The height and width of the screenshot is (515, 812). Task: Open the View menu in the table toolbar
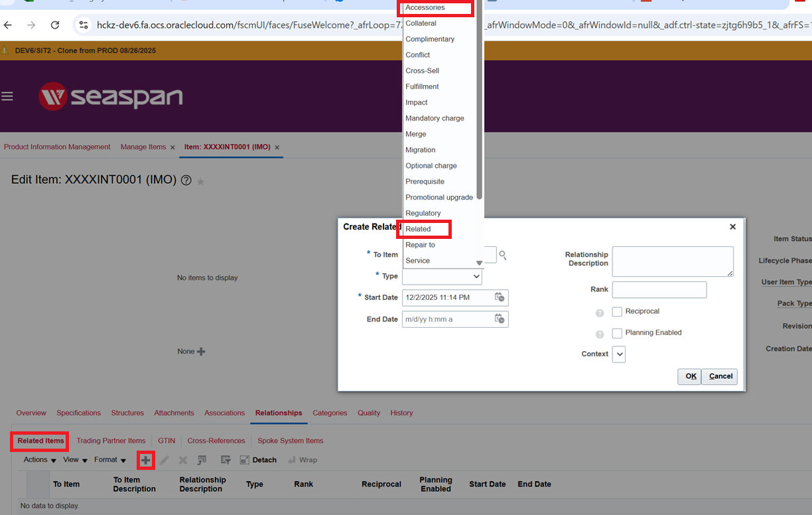click(x=75, y=460)
